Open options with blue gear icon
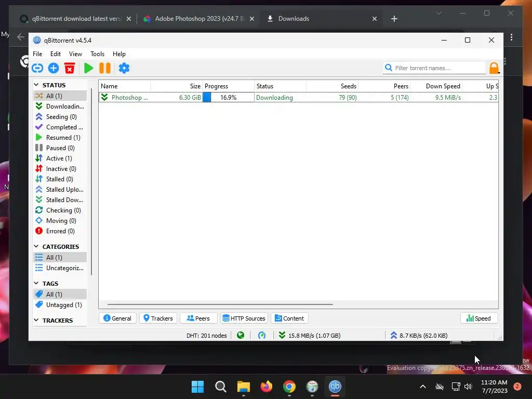 124,68
